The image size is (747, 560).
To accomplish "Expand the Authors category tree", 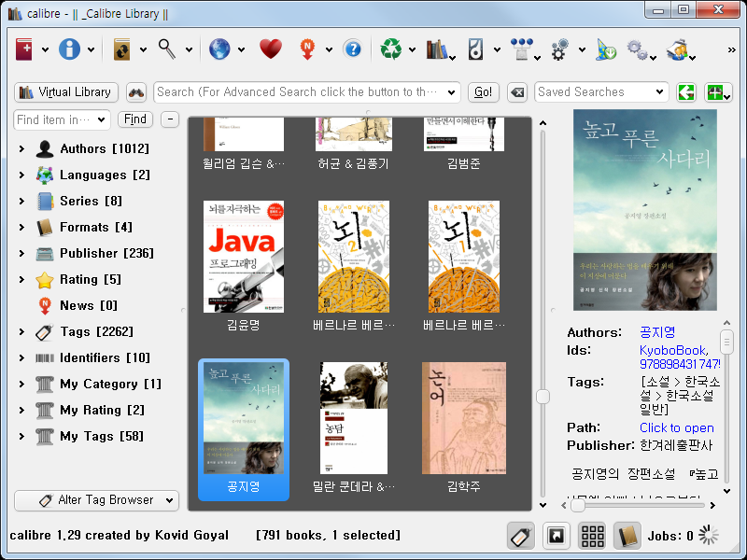I will click(x=21, y=149).
